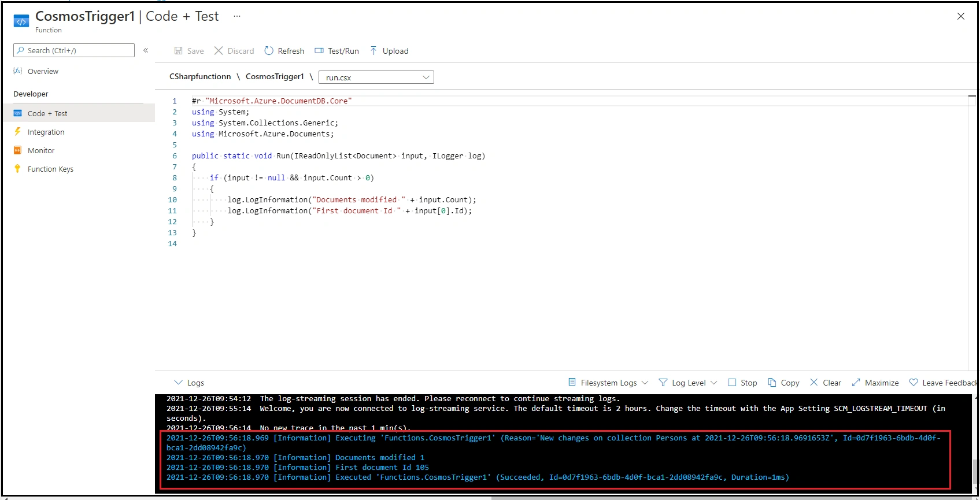The image size is (980, 500).
Task: Click the 'Welcome, you are now connected' log line
Action: pos(556,413)
